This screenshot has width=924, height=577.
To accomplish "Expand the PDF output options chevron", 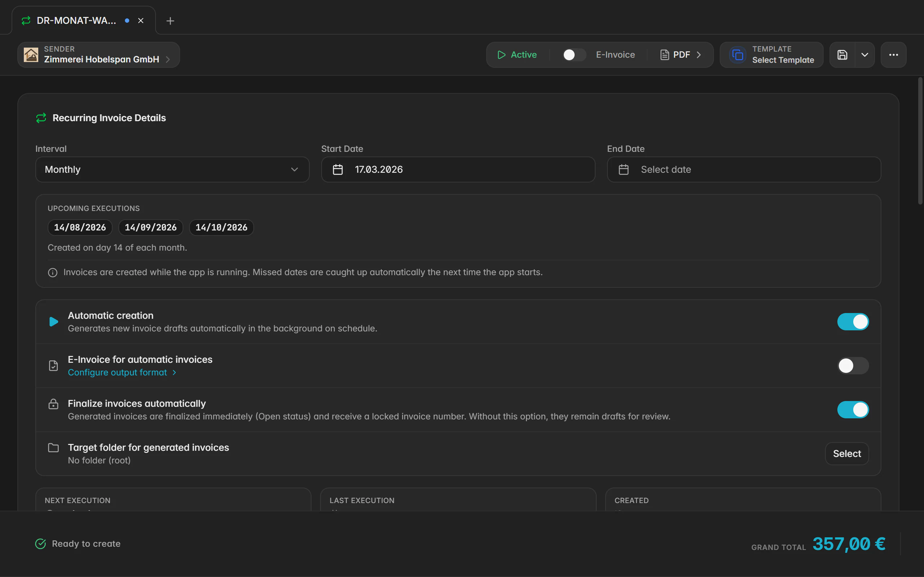I will point(699,55).
